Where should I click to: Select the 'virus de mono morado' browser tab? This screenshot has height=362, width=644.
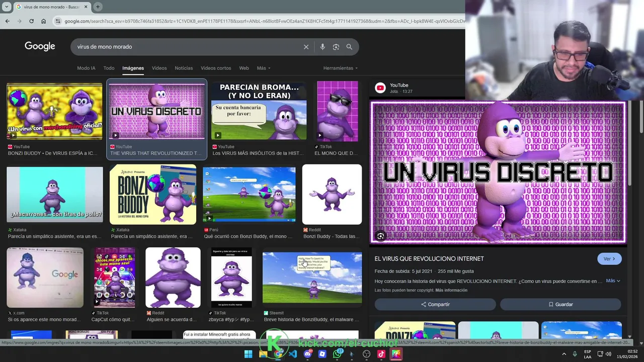[51, 7]
